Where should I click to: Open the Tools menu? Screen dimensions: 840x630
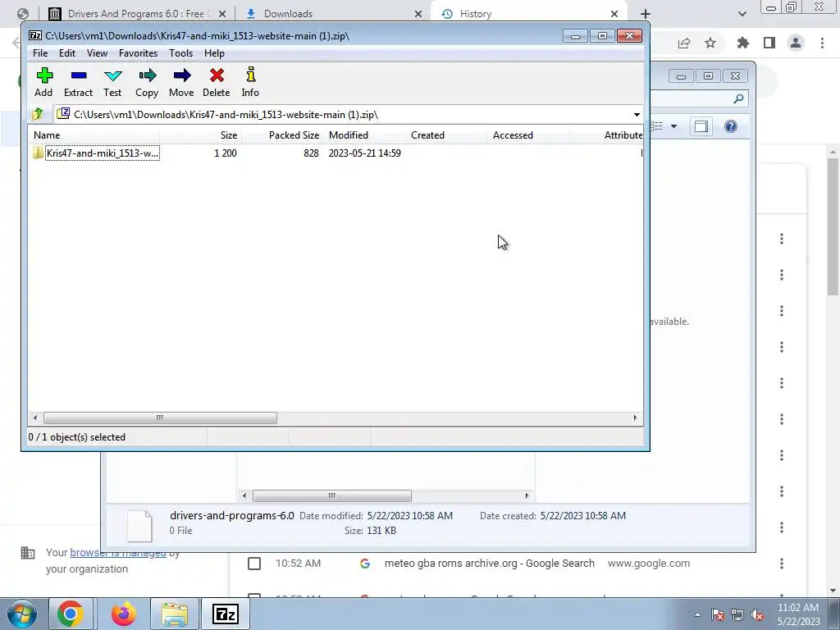click(180, 53)
